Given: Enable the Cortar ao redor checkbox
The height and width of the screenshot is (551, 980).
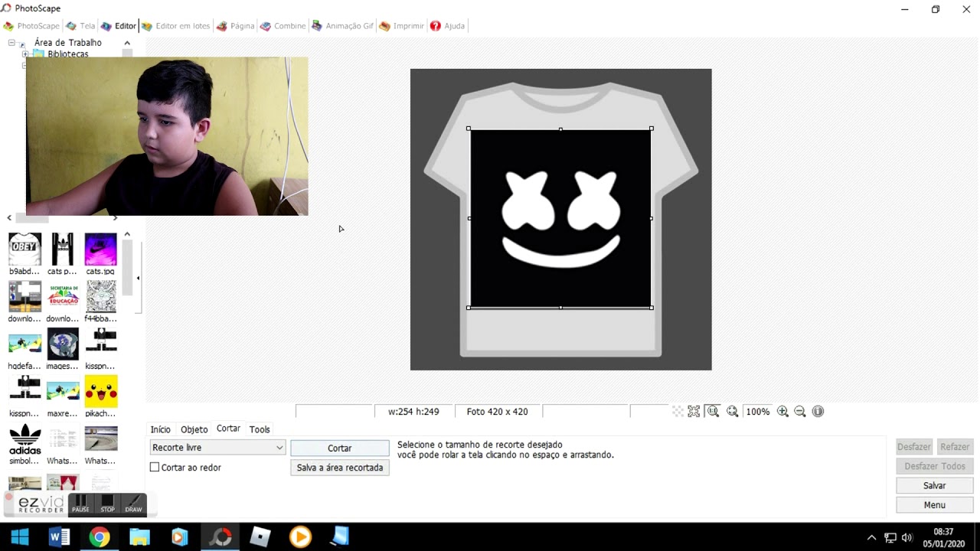Looking at the screenshot, I should click(x=155, y=468).
